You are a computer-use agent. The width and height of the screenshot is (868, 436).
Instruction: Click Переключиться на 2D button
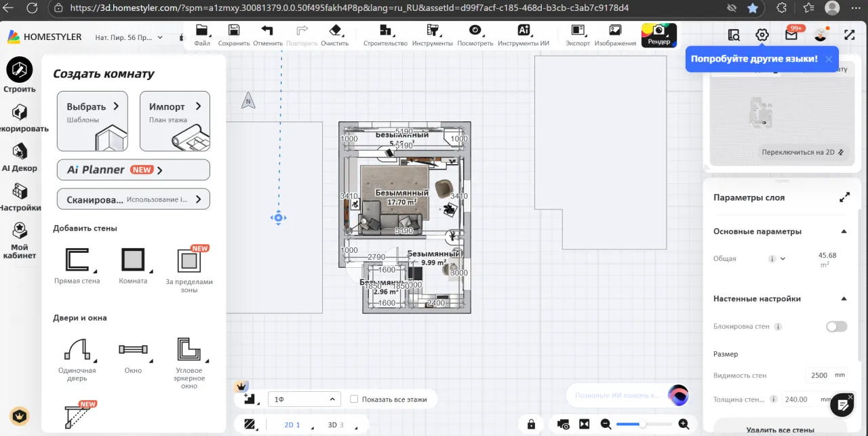(802, 153)
